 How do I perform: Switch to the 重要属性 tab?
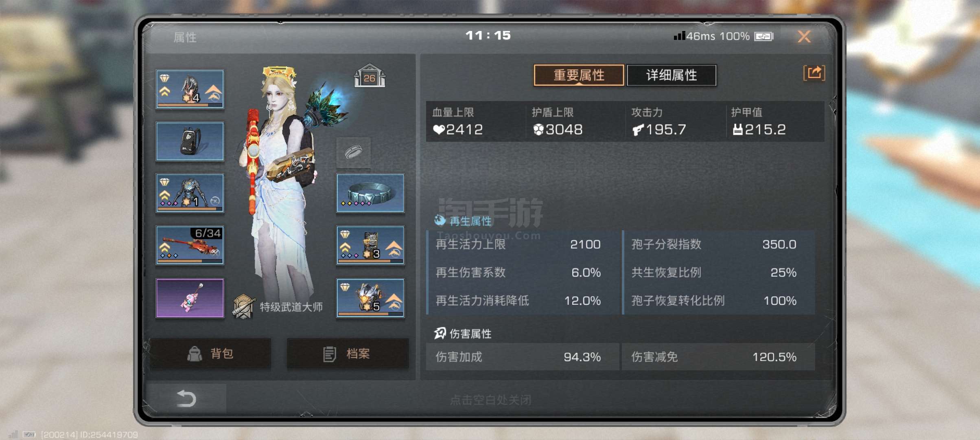coord(579,75)
